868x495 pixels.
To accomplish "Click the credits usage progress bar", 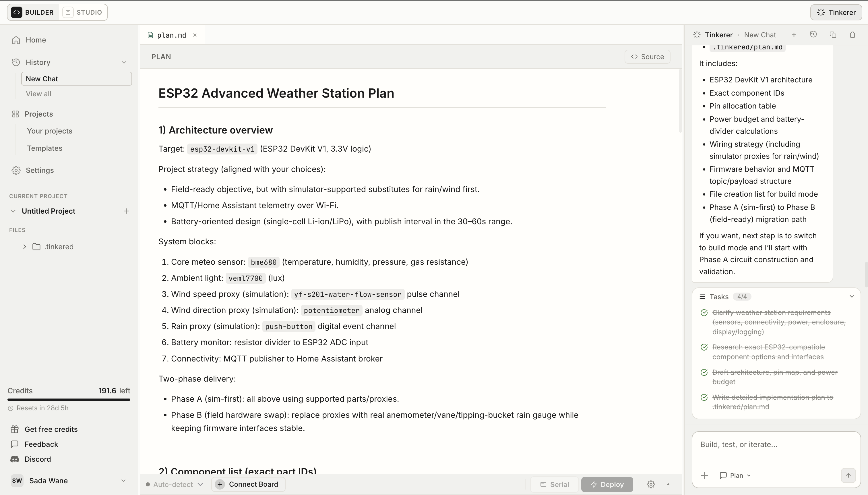I will tap(69, 399).
